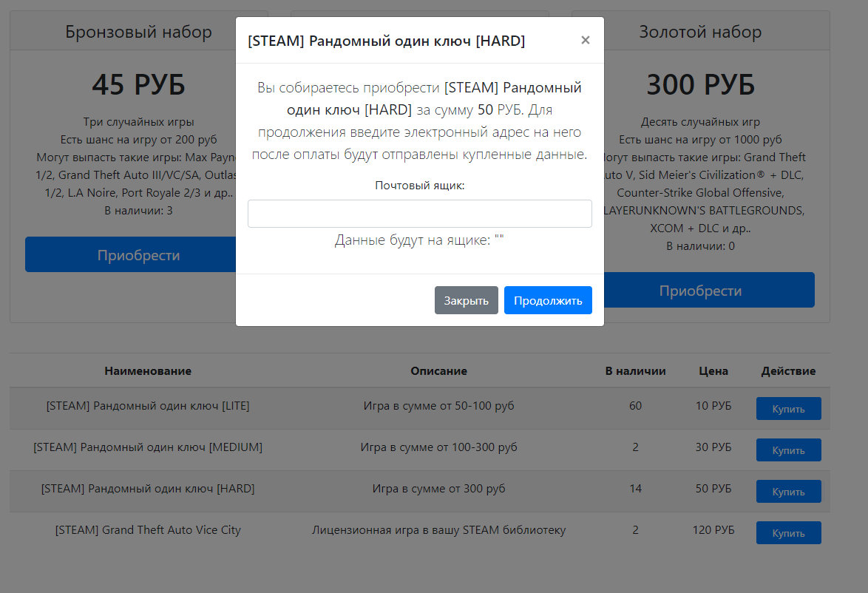Screen dimensions: 868x593
Task: Click Десять случайных игр text
Action: point(700,122)
